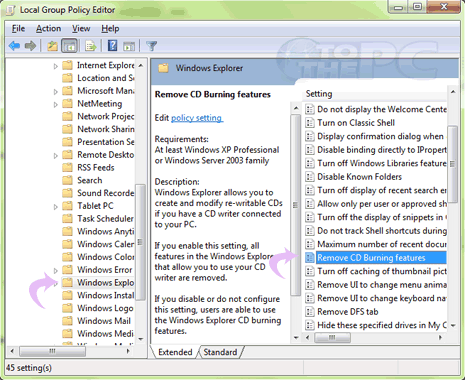The height and width of the screenshot is (380, 465).
Task: Switch to the Standard tab
Action: [220, 352]
